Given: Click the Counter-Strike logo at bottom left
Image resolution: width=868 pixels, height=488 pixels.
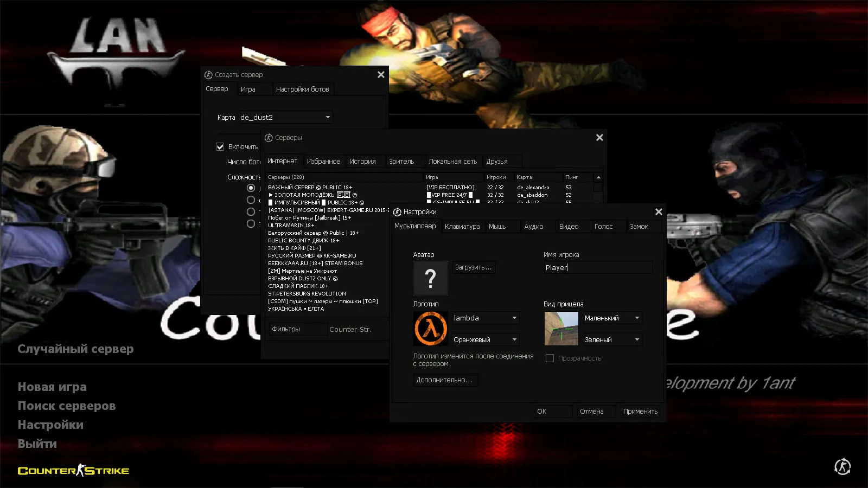Looking at the screenshot, I should [74, 471].
